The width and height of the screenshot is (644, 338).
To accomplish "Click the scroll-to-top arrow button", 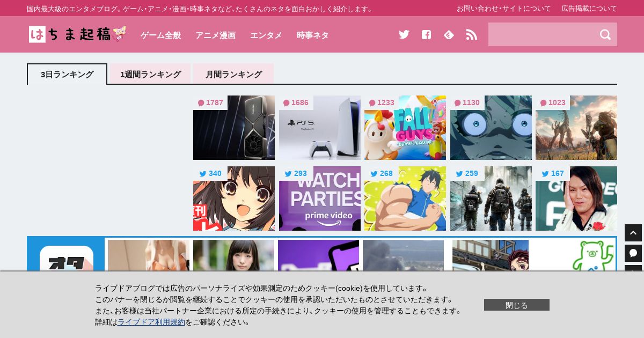I will [633, 233].
